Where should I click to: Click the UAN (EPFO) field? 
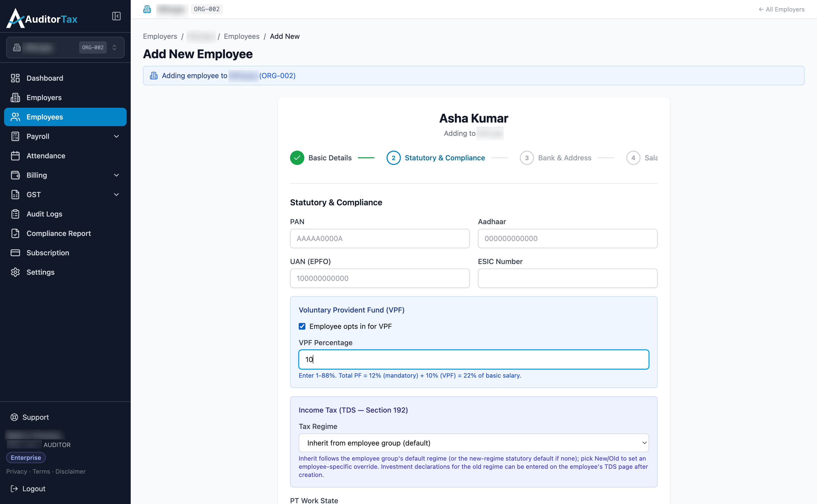click(x=380, y=278)
